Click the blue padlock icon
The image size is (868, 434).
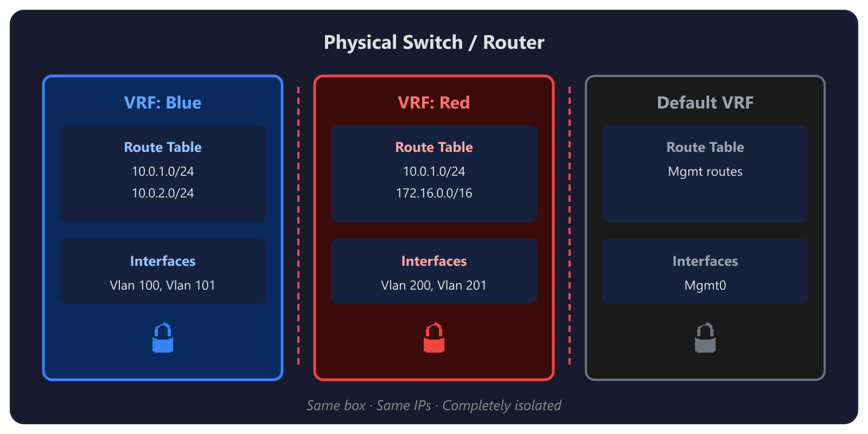tap(163, 338)
